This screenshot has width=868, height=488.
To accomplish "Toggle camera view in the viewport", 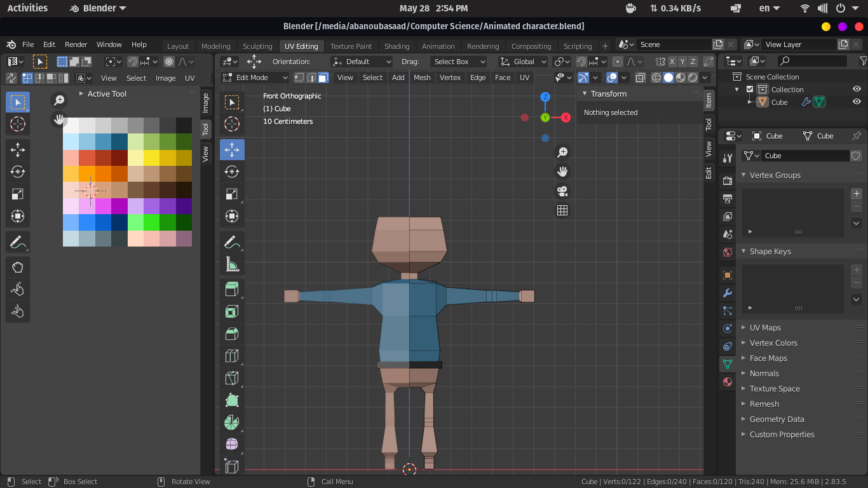I will coord(562,191).
